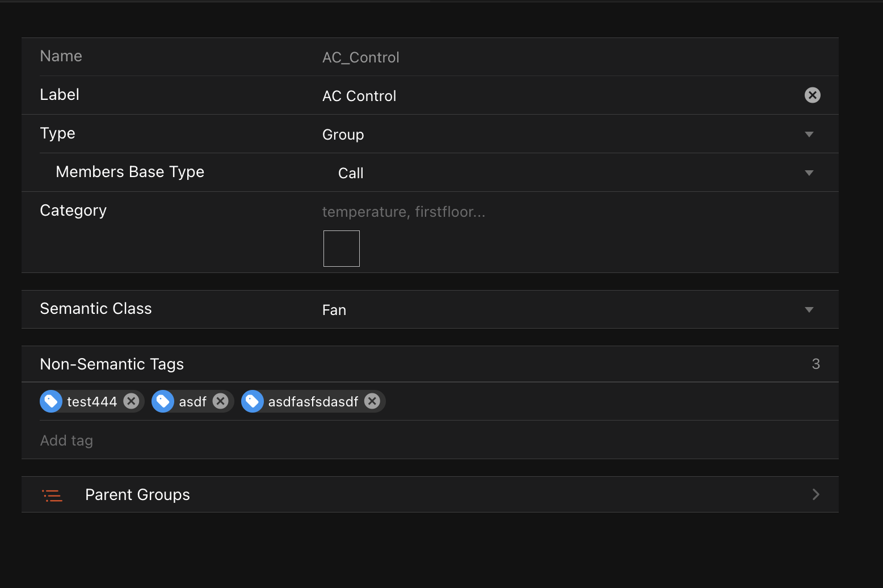Click the Semantic Class label

[96, 309]
